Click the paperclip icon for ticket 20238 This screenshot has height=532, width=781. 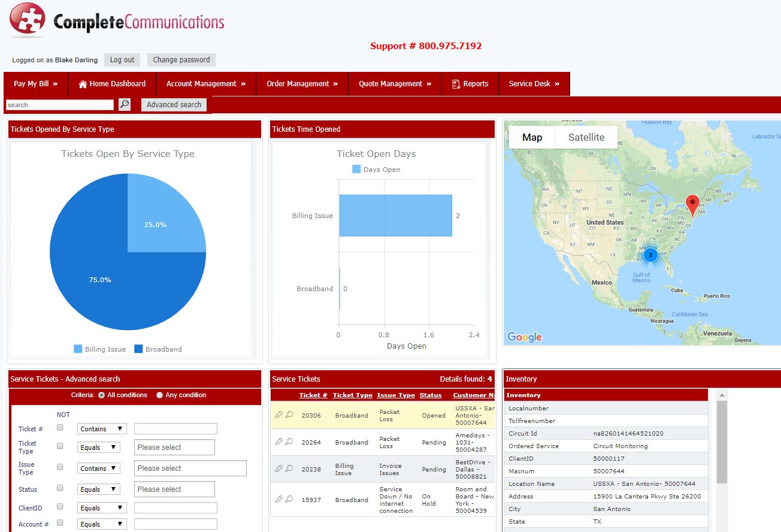(x=279, y=469)
